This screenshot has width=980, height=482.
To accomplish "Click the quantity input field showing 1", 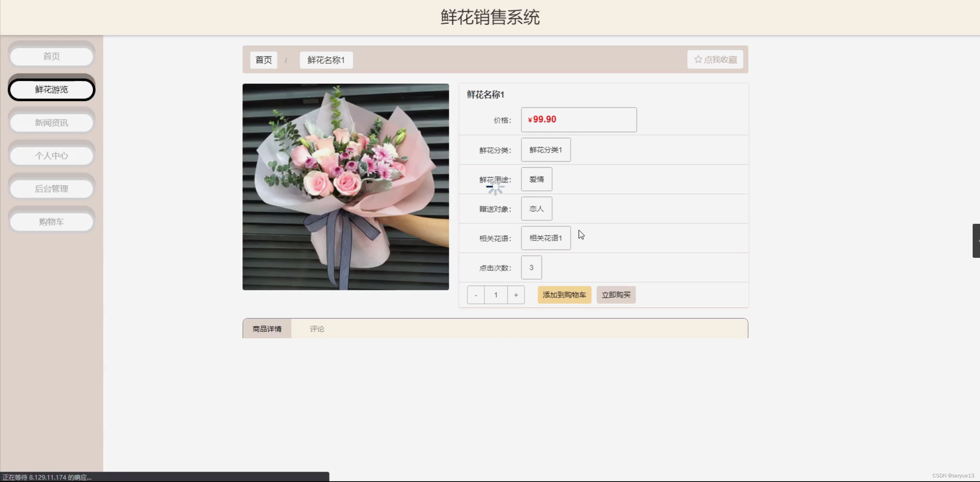I will [x=496, y=295].
